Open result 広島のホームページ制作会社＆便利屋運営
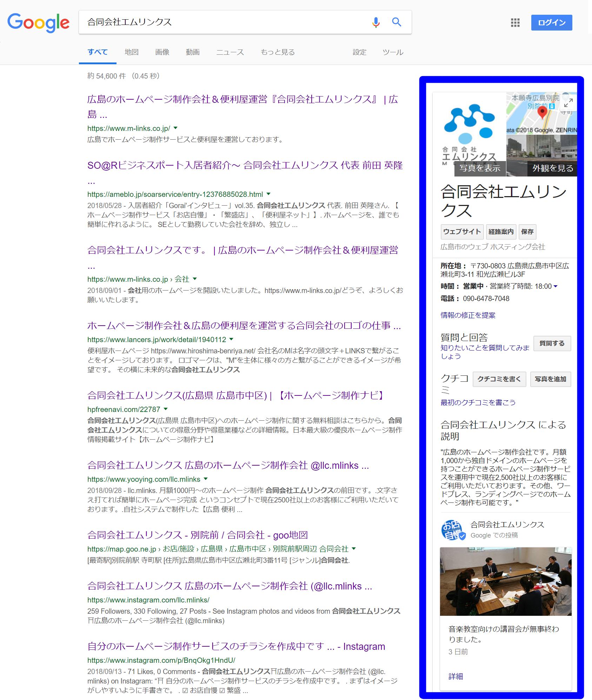Viewport: 592px width, 700px height. [x=242, y=107]
